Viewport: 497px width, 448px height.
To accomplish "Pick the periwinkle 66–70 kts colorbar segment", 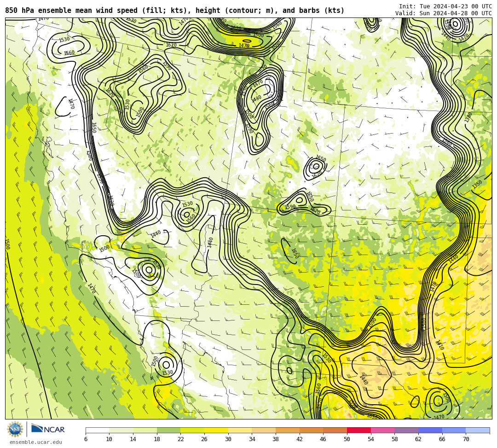I will point(454,430).
